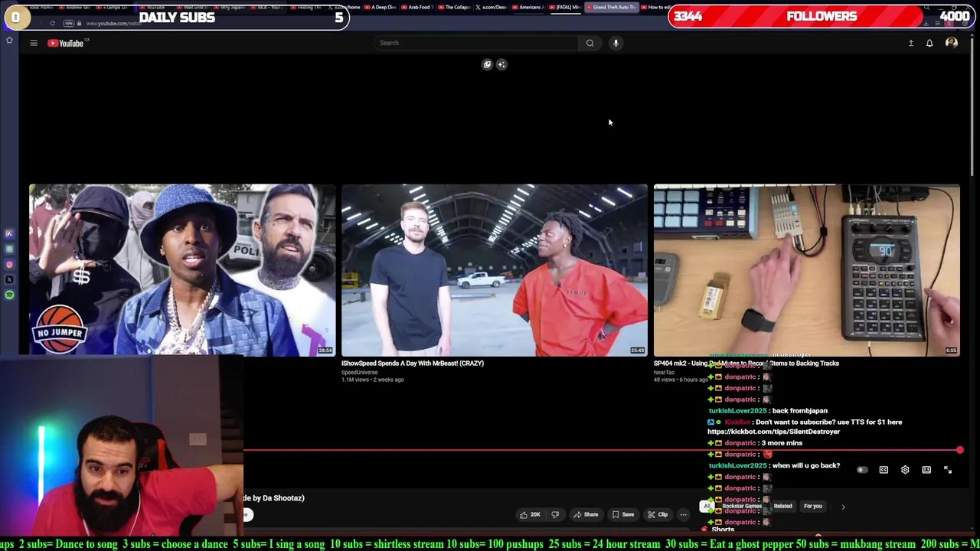Open the account avatar menu
This screenshot has height=551, width=980.
click(952, 43)
